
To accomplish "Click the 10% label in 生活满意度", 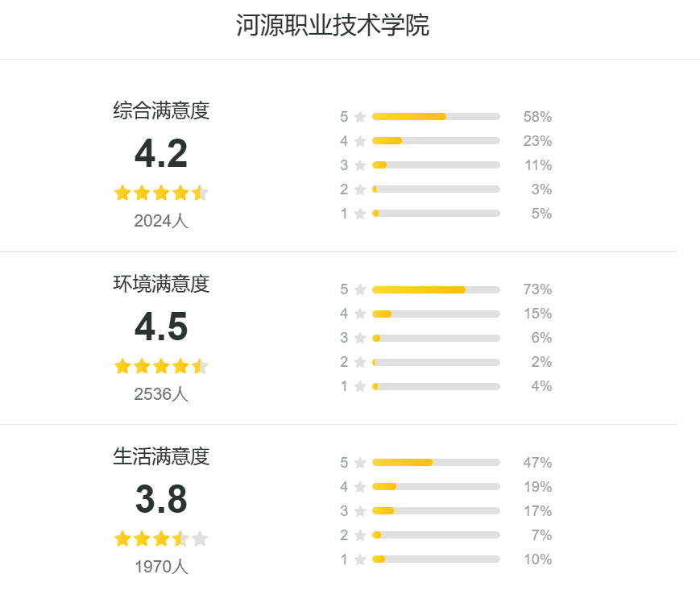I will [538, 559].
